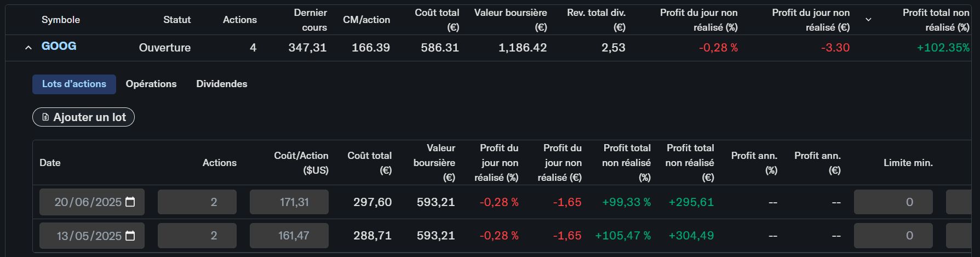Edit Actions quantity for 20/06/2025 lot
This screenshot has height=257, width=980.
pos(197,202)
